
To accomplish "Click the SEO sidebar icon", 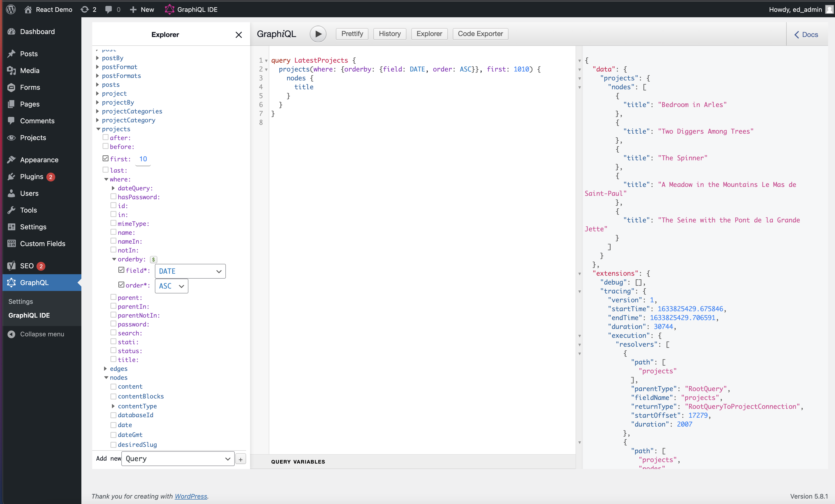I will click(x=12, y=266).
